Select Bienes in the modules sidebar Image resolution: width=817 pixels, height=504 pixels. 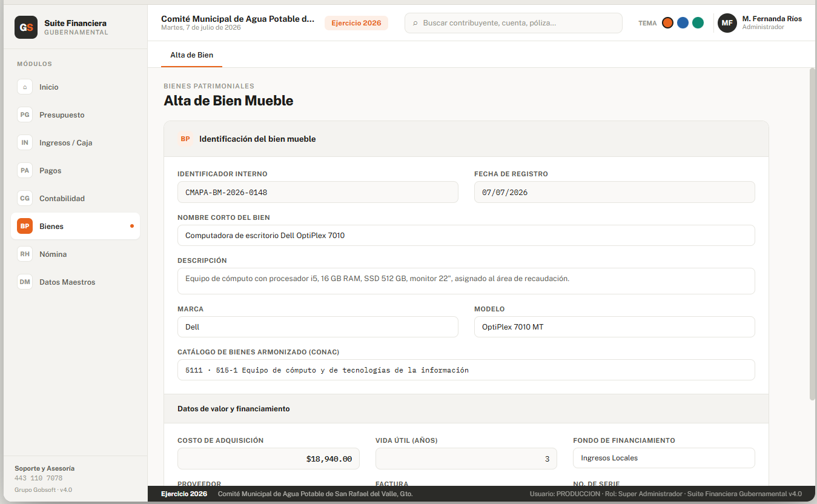(x=75, y=227)
